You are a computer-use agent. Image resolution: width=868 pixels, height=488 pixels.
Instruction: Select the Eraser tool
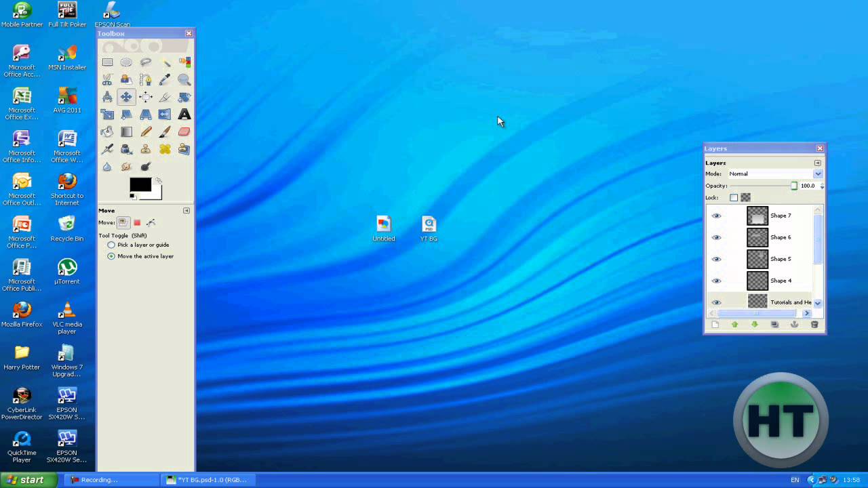[x=184, y=131]
